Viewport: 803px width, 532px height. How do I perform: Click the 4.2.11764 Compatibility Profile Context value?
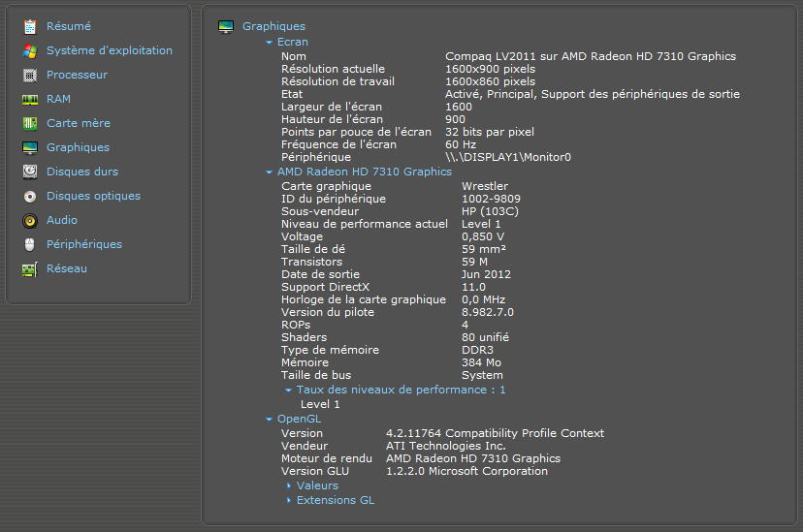495,433
